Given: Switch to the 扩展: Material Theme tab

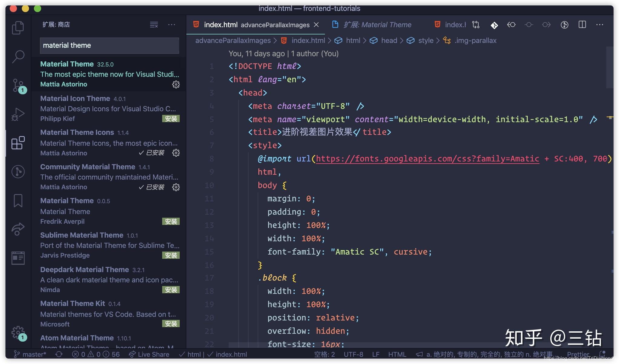Looking at the screenshot, I should [378, 24].
